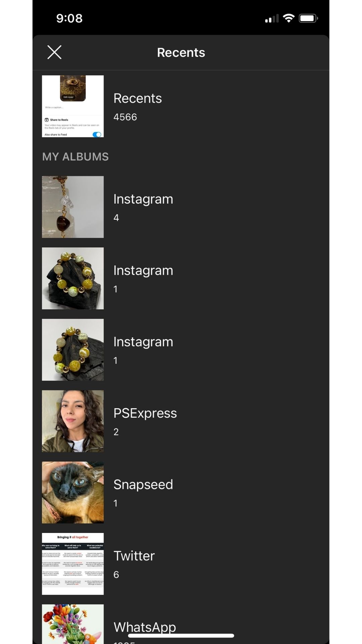Open the Recents album thumbnail
The image size is (362, 644).
(x=73, y=106)
